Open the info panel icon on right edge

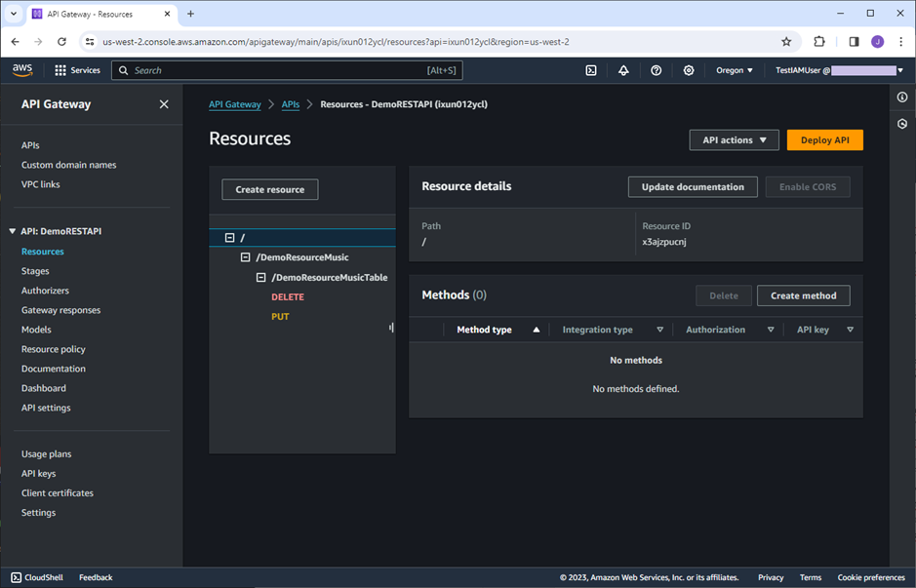coord(902,97)
